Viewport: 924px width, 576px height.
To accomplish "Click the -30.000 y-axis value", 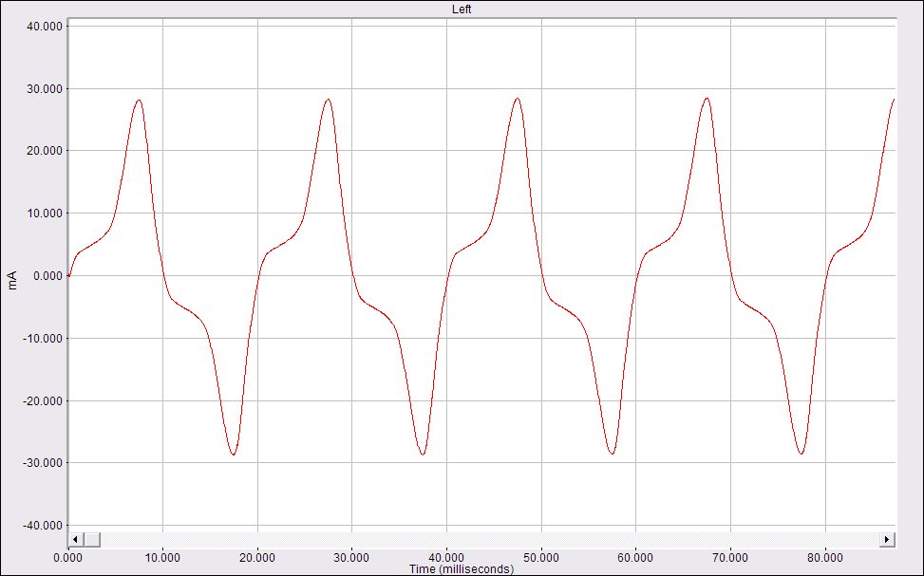I will pos(43,463).
